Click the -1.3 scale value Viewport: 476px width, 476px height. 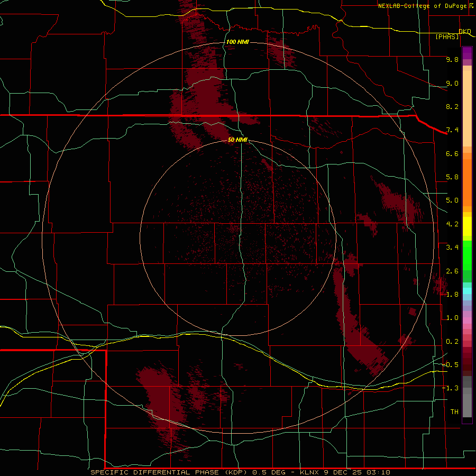pos(450,388)
